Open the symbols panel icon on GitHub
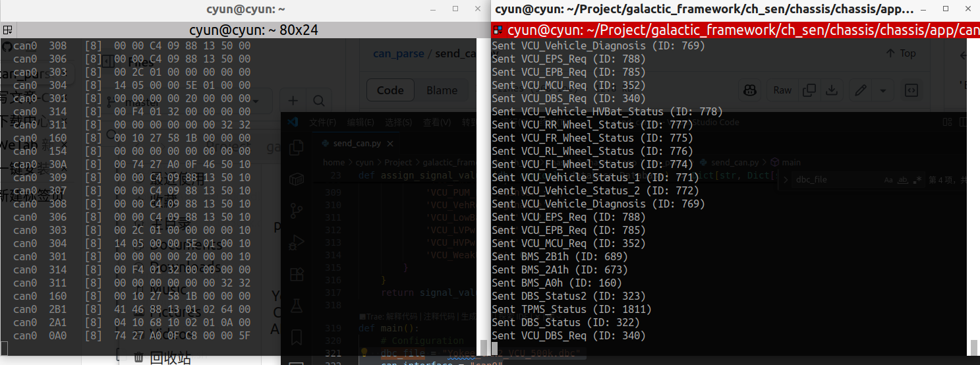This screenshot has height=365, width=980. (x=911, y=90)
